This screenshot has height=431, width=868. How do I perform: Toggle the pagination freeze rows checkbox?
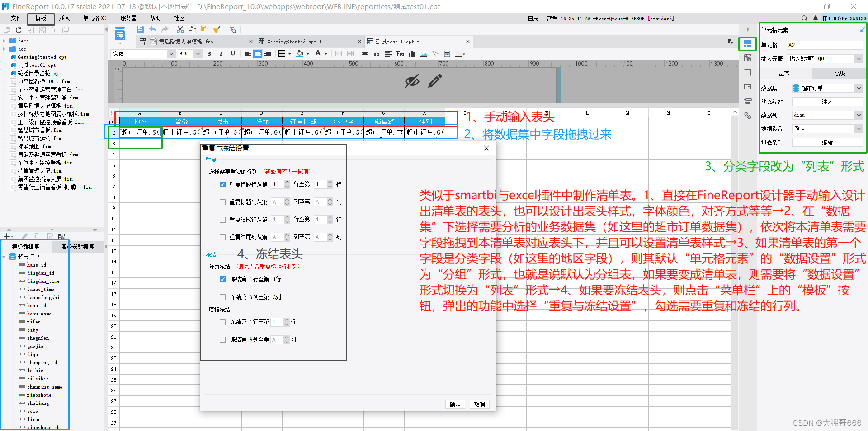coord(222,279)
